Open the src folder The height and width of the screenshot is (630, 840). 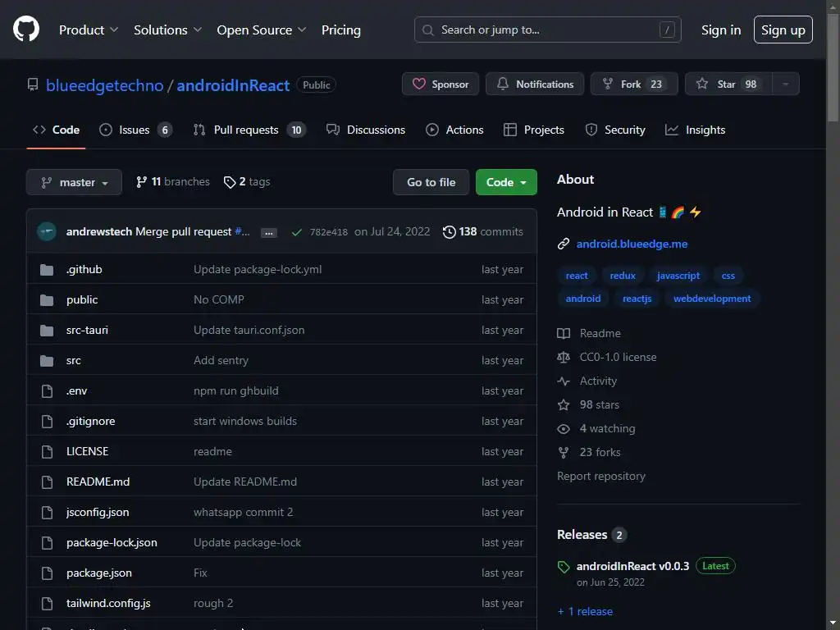coord(73,361)
